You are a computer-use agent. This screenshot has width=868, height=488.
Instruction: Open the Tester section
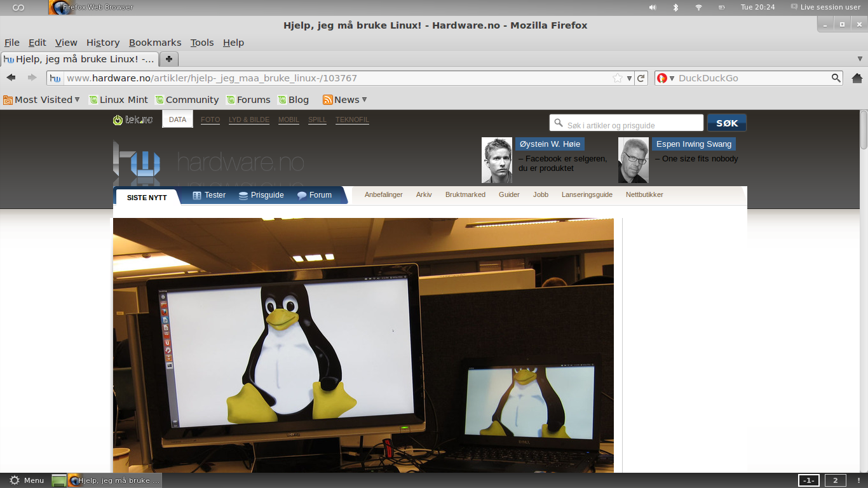tap(209, 195)
